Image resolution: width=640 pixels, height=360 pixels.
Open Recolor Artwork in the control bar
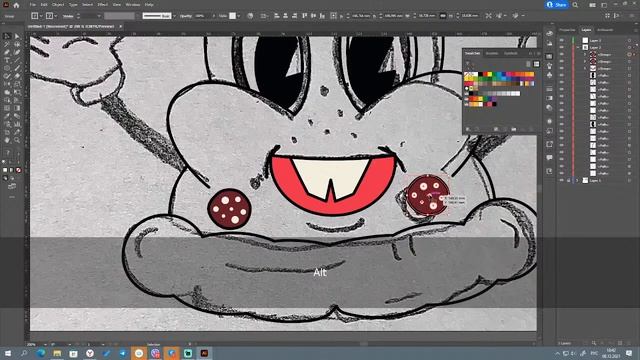point(250,16)
